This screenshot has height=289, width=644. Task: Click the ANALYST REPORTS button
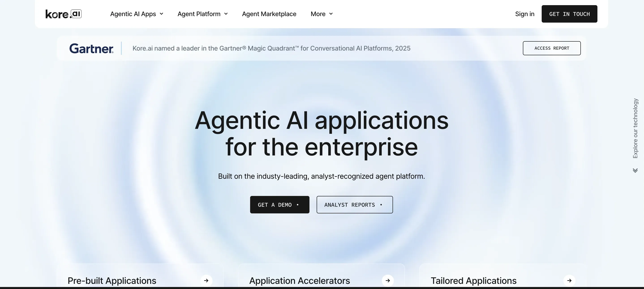[x=354, y=205]
